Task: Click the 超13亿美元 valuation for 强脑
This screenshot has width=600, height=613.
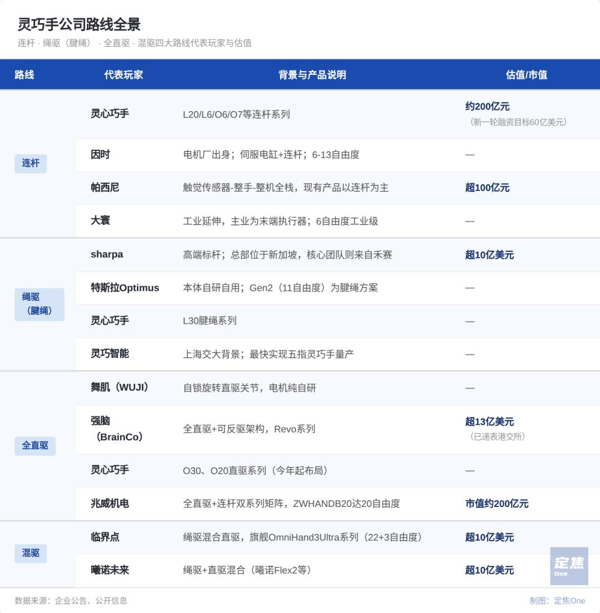Action: click(x=489, y=421)
